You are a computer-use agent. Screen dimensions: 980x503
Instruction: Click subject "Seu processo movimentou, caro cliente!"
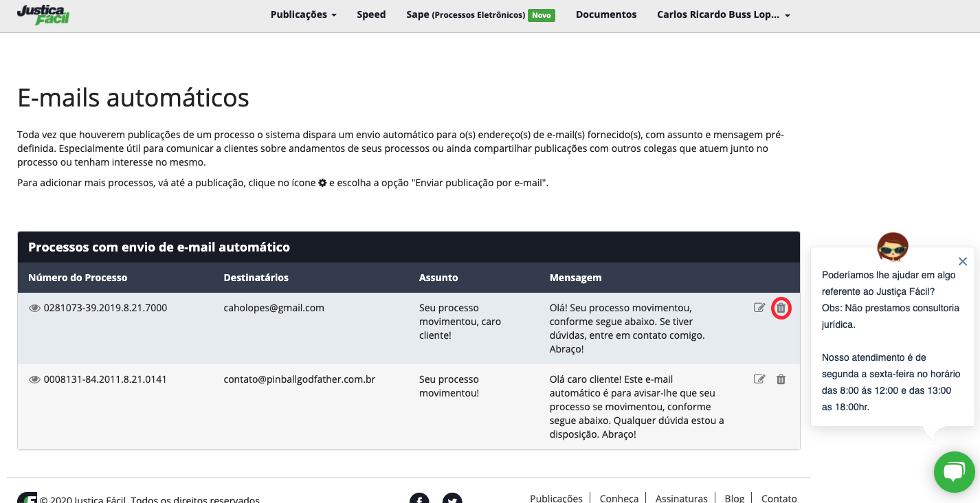[x=460, y=322]
